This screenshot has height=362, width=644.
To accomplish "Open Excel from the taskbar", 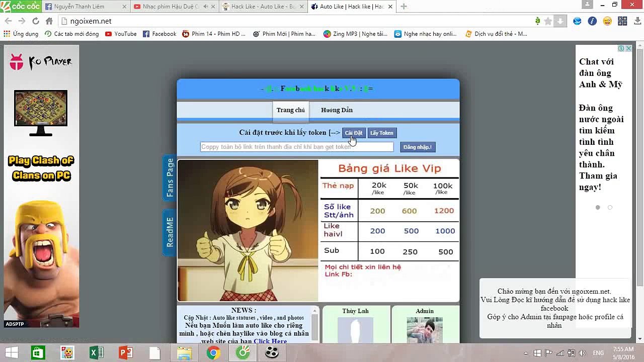I will 96,352.
